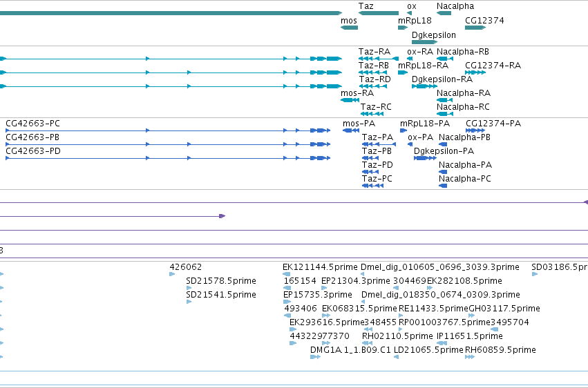Viewport: 588px width, 388px height.
Task: Select the 493406 EST label
Action: 301,309
